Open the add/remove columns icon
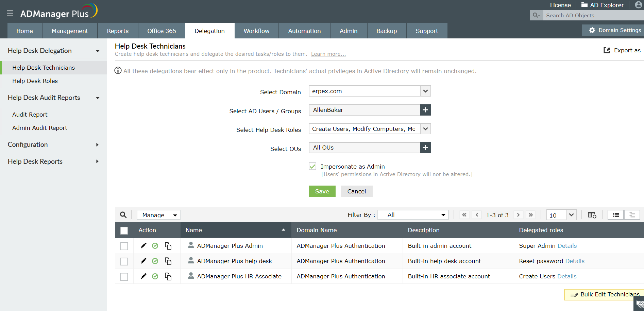 (x=592, y=215)
